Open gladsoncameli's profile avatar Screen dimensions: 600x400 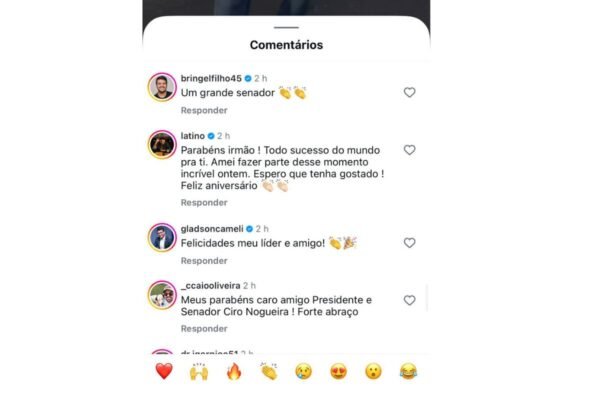[162, 237]
